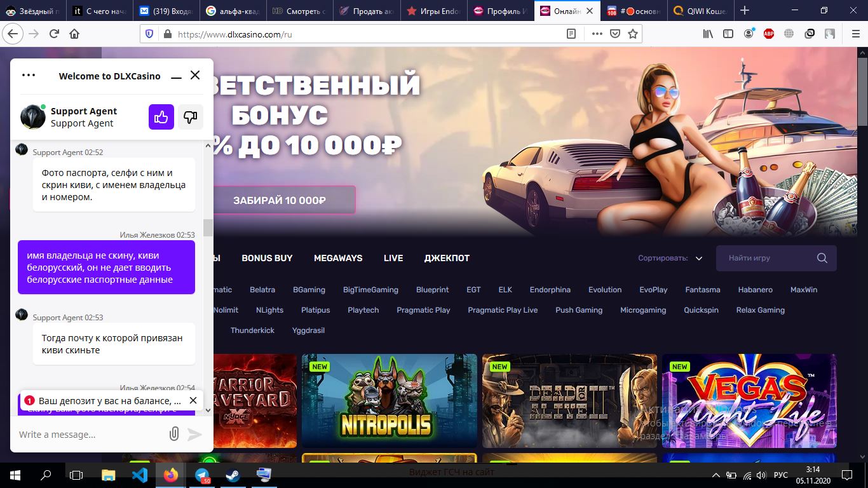Open Nitropolis game thumbnail
Screen dimensions: 868x488
point(389,401)
